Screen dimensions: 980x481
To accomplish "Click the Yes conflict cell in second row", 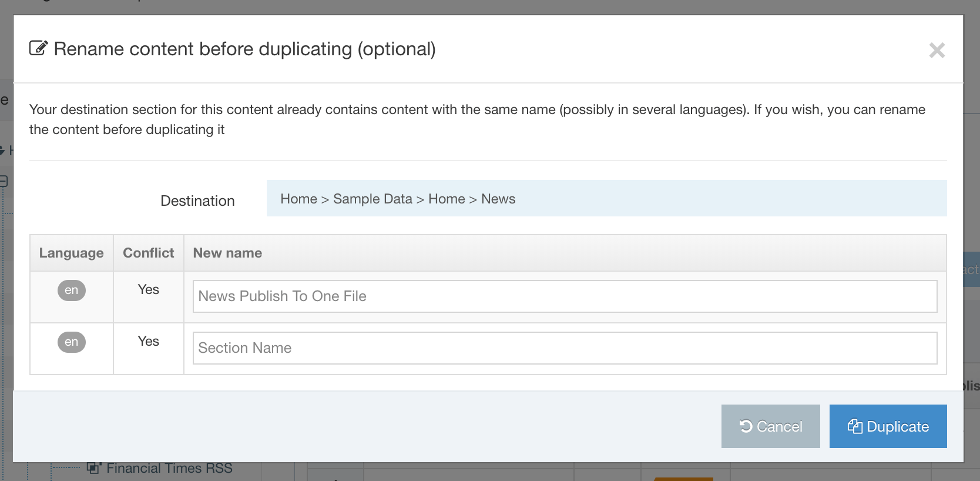I will click(x=148, y=341).
